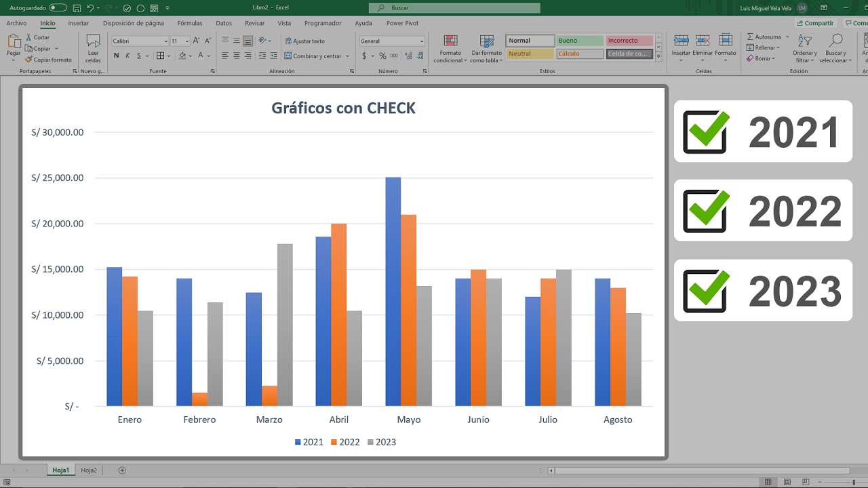This screenshot has width=868, height=488.
Task: Select the Hoja2 sheet tab
Action: coord(89,470)
